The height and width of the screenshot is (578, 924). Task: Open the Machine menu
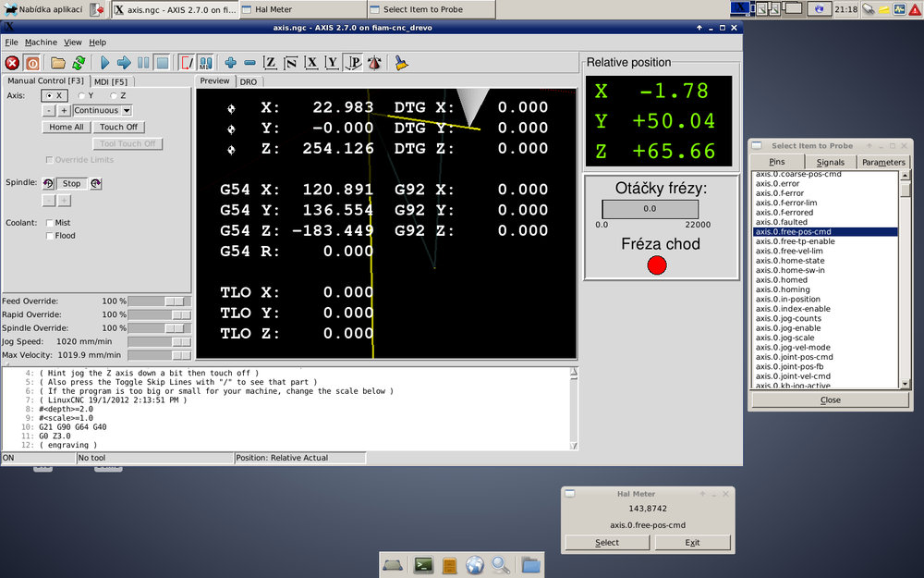(41, 43)
